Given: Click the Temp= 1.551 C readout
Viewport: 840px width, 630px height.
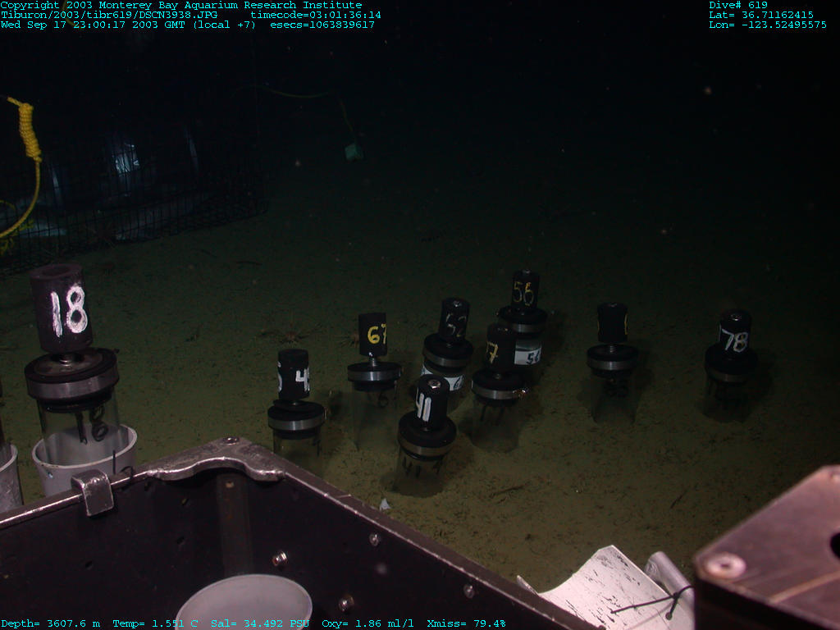Looking at the screenshot, I should (155, 623).
